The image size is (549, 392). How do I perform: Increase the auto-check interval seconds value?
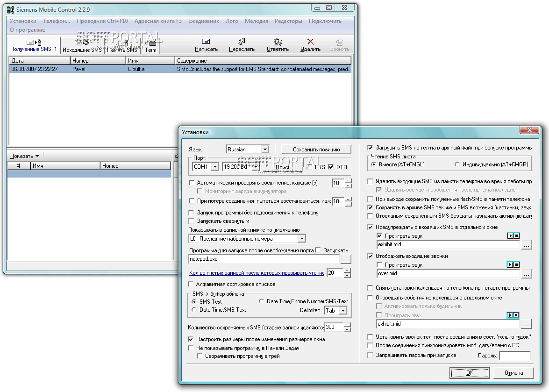pyautogui.click(x=348, y=181)
